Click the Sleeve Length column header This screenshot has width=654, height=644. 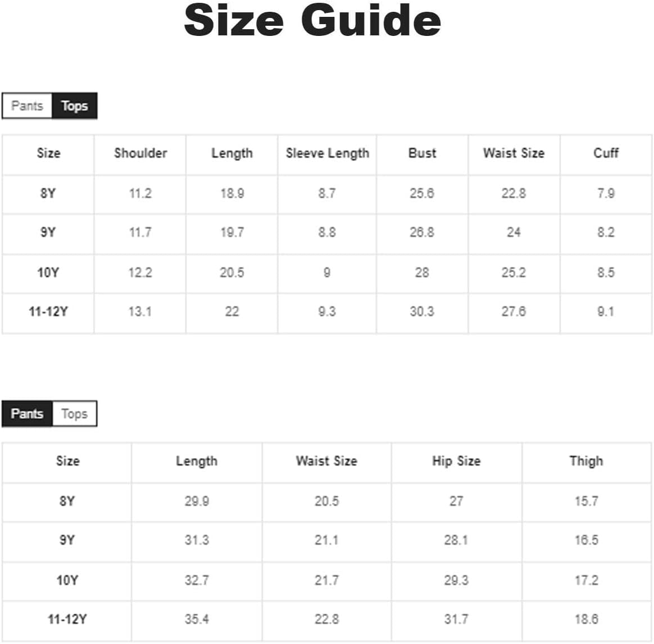(327, 153)
